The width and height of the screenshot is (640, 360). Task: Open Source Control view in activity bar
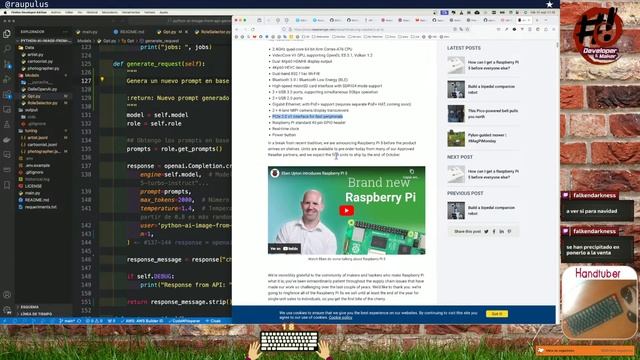point(7,64)
